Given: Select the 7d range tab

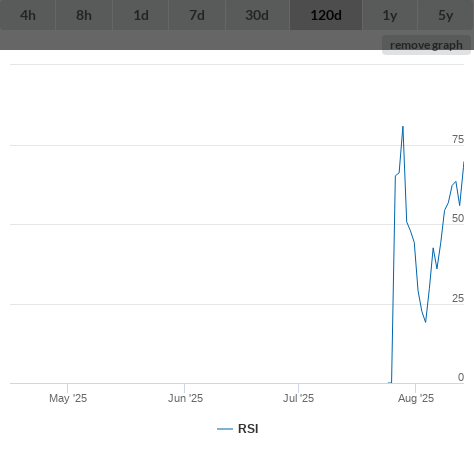Looking at the screenshot, I should pos(197,15).
